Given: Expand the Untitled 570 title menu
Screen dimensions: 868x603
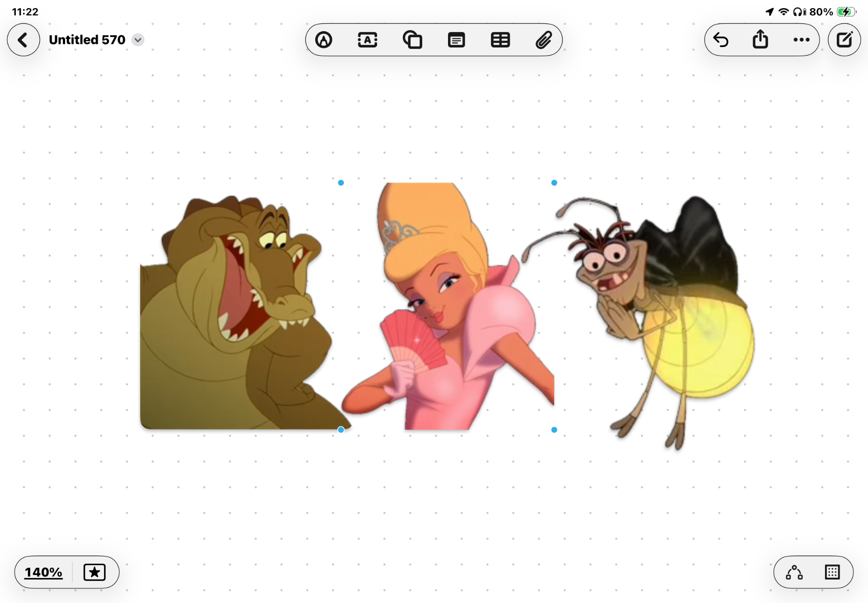Looking at the screenshot, I should pyautogui.click(x=138, y=40).
